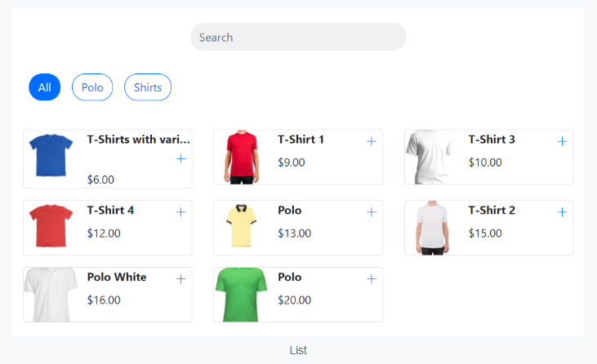This screenshot has height=364, width=597.
Task: Add the $20.00 green Polo with plus
Action: pyautogui.click(x=372, y=279)
